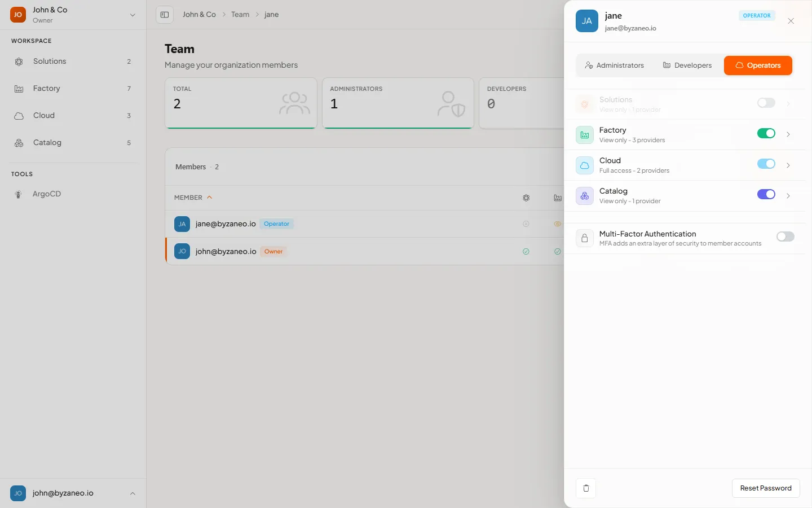Select jane@byzaneo.io member row email
Viewport: 812px width, 508px height.
coord(226,224)
